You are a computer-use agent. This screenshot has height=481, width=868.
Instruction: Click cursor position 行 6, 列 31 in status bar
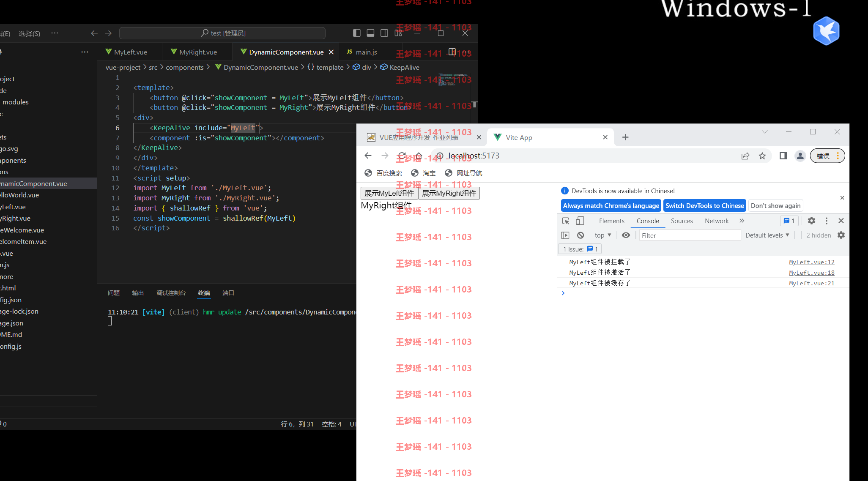(x=297, y=424)
